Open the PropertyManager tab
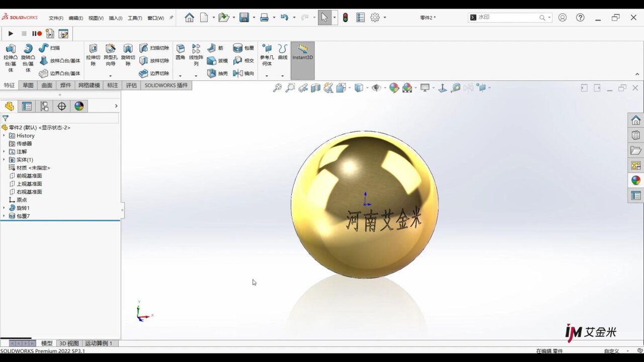This screenshot has height=362, width=644. [27, 106]
